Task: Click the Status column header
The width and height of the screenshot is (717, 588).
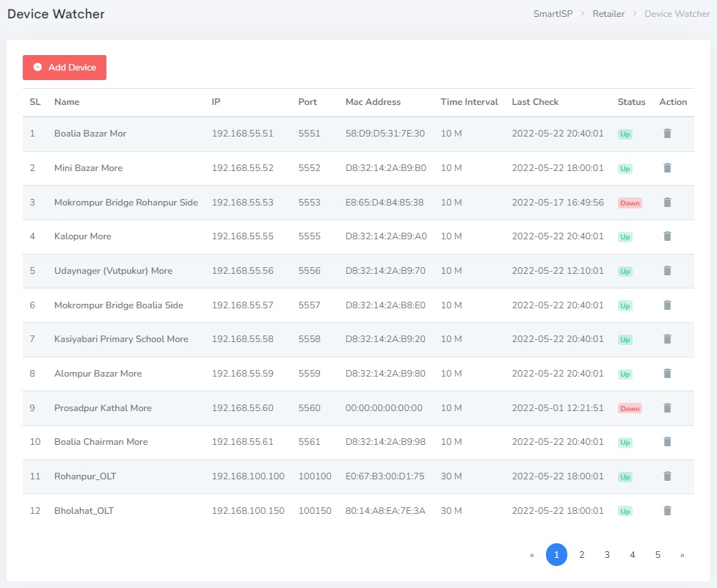Action: (x=631, y=102)
